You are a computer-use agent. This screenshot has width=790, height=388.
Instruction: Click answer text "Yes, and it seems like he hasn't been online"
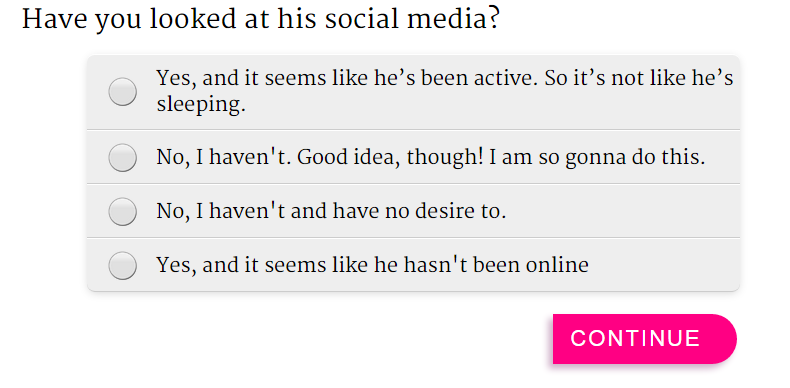click(x=372, y=265)
